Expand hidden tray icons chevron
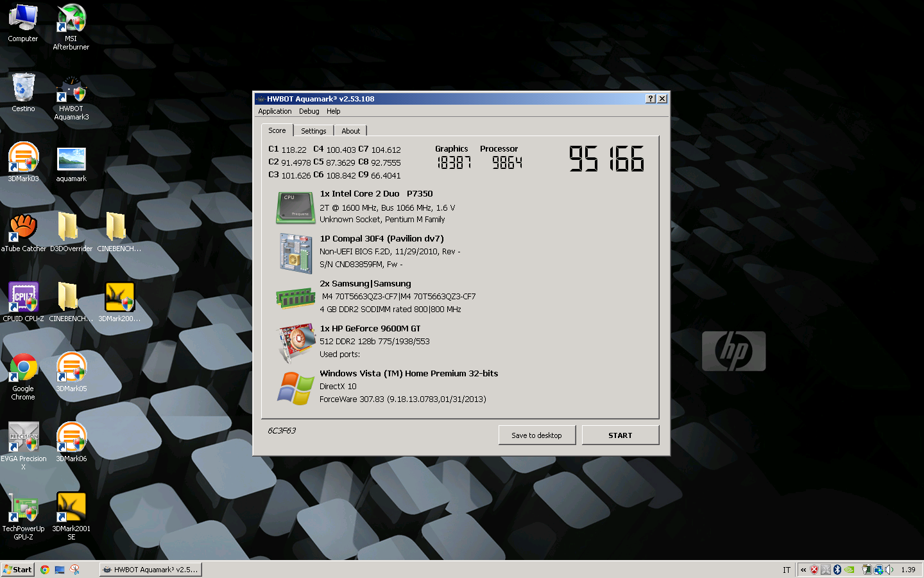 point(803,570)
